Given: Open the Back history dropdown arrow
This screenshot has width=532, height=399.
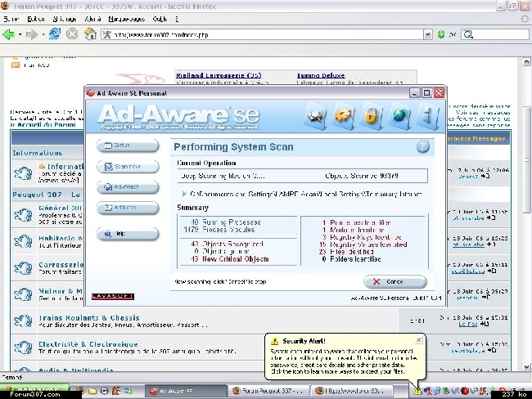Looking at the screenshot, I should (x=20, y=34).
